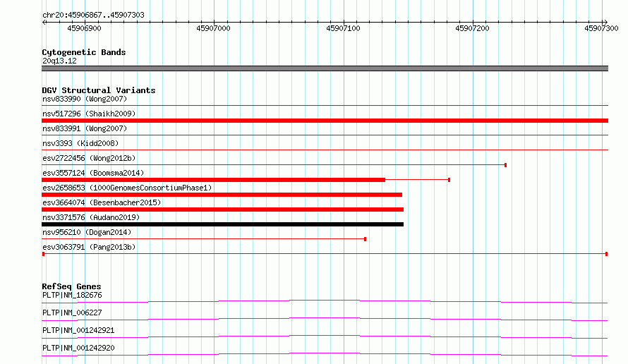This screenshot has width=628, height=364.
Task: Click the gray 20q13.12 cytogenetic band bar
Action: 325,68
